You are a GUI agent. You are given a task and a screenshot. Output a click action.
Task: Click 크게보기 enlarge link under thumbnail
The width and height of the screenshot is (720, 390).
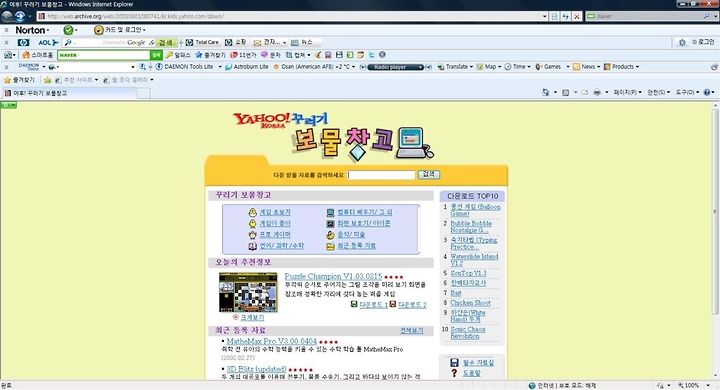(x=252, y=317)
